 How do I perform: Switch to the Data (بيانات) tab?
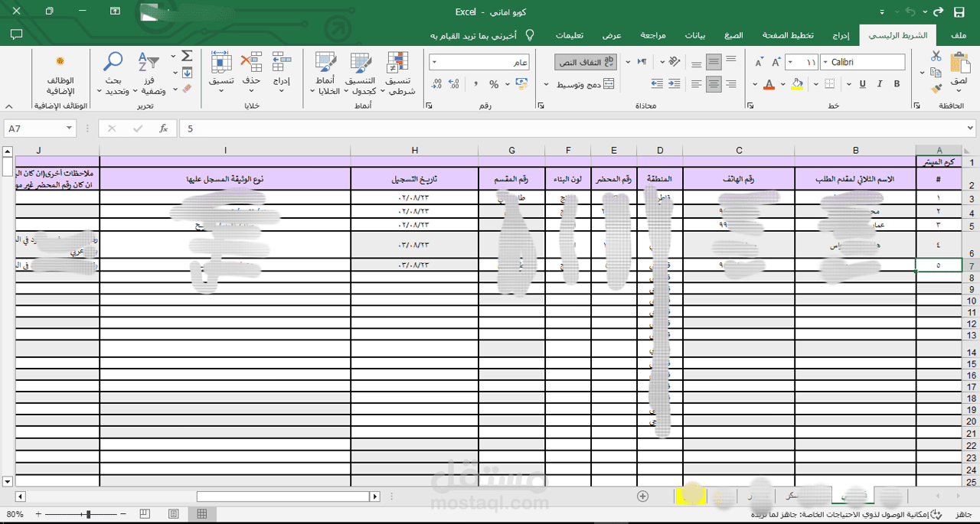click(695, 35)
